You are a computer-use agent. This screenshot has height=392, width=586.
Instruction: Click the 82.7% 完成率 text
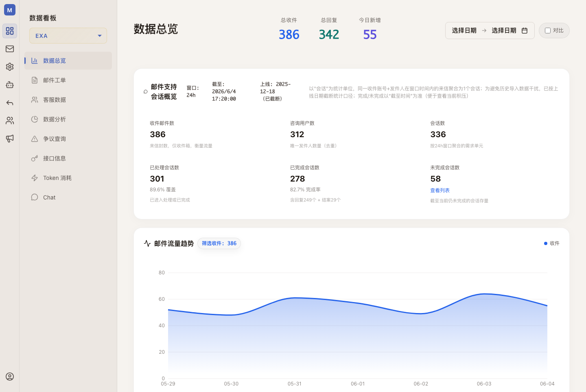[x=305, y=190]
